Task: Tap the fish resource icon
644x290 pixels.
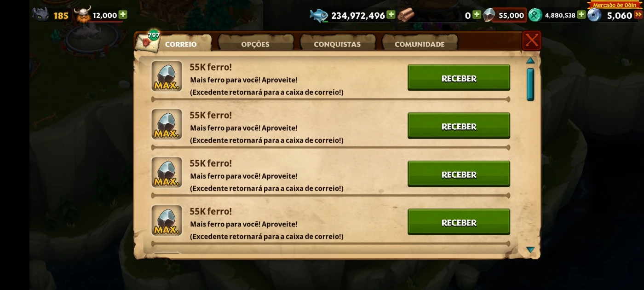Action: pyautogui.click(x=319, y=15)
